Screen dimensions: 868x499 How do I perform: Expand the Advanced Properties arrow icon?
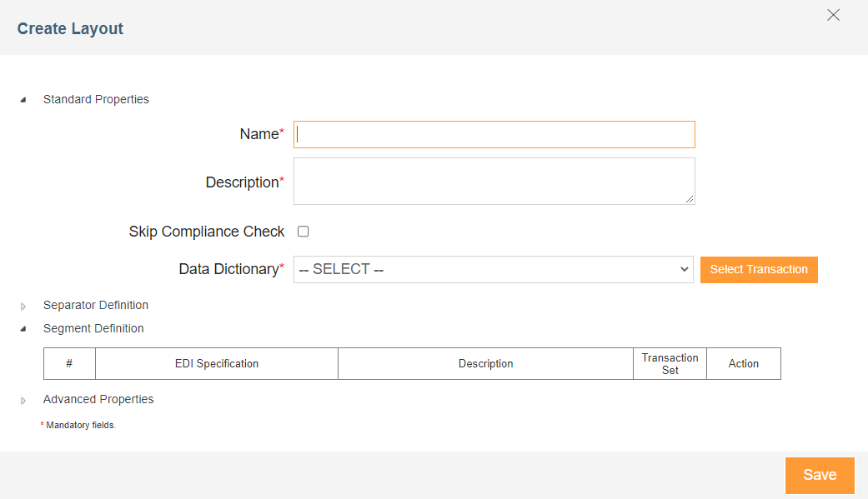23,400
